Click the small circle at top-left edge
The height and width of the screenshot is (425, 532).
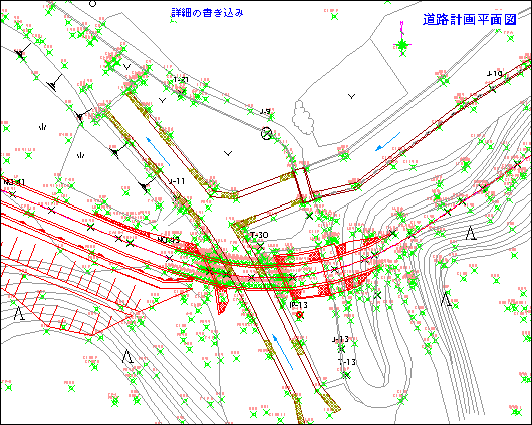(x=92, y=3)
